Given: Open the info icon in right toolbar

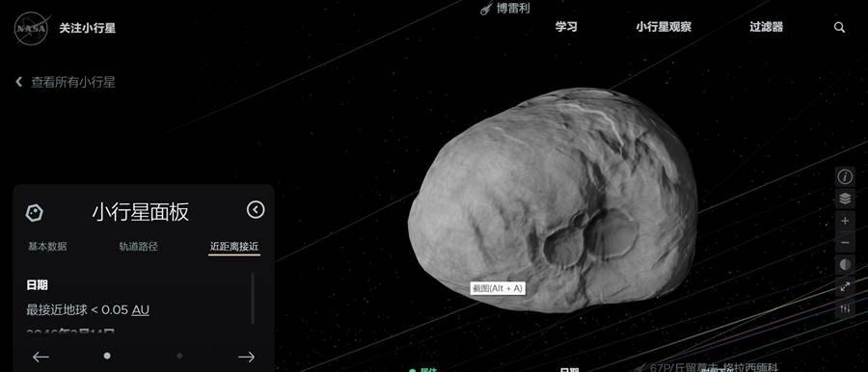Looking at the screenshot, I should tap(845, 176).
